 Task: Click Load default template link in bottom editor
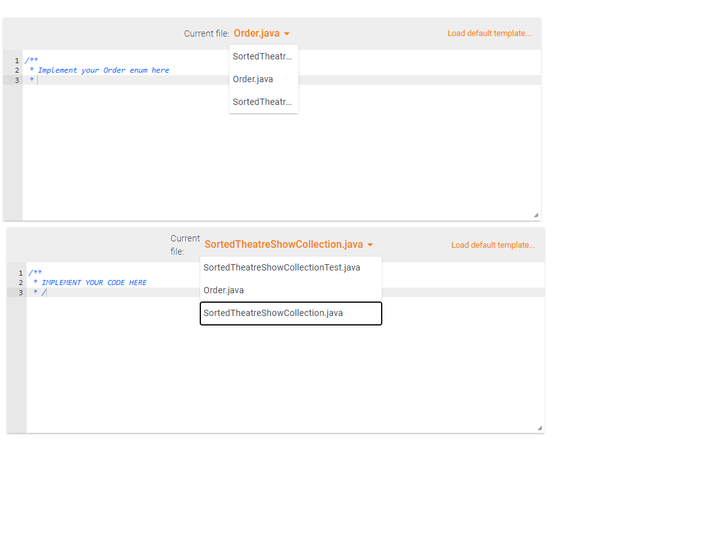[x=493, y=245]
